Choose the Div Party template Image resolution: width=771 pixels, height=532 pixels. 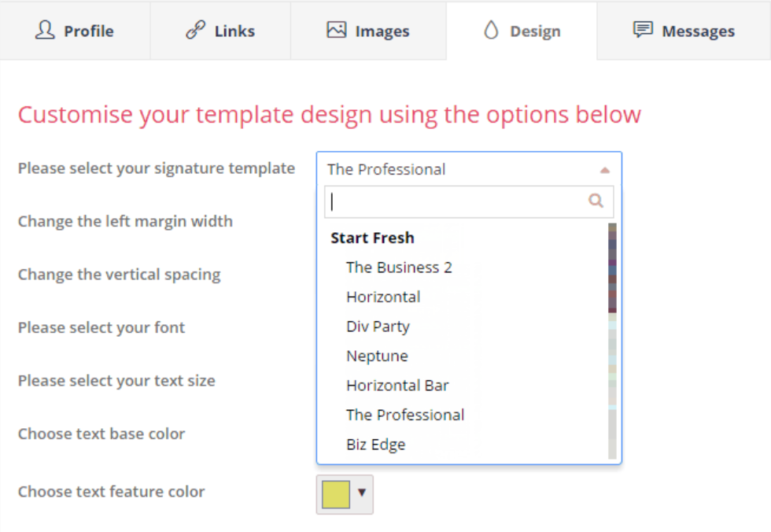(x=378, y=326)
